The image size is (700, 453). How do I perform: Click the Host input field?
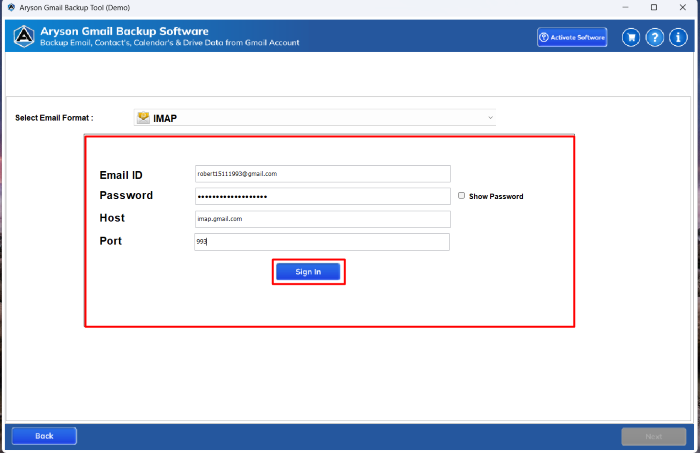(x=323, y=219)
